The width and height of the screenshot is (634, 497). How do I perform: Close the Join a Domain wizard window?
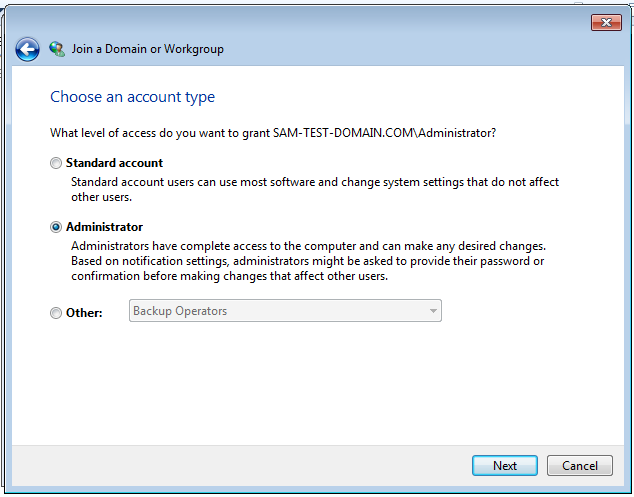coord(606,22)
